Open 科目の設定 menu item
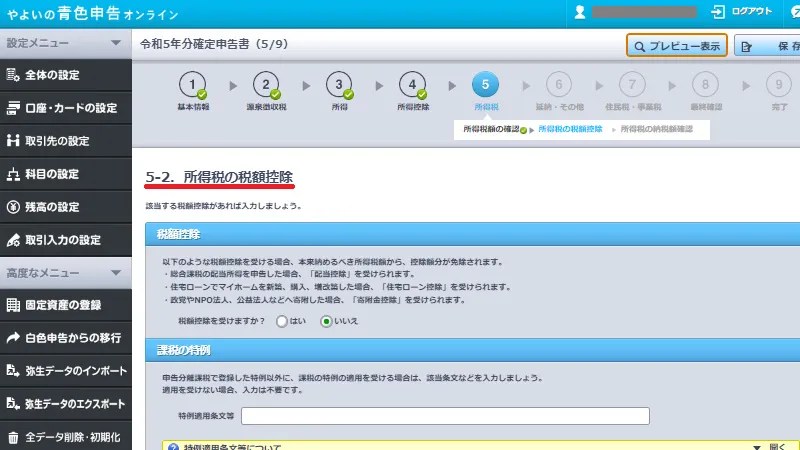The height and width of the screenshot is (450, 800). point(66,174)
